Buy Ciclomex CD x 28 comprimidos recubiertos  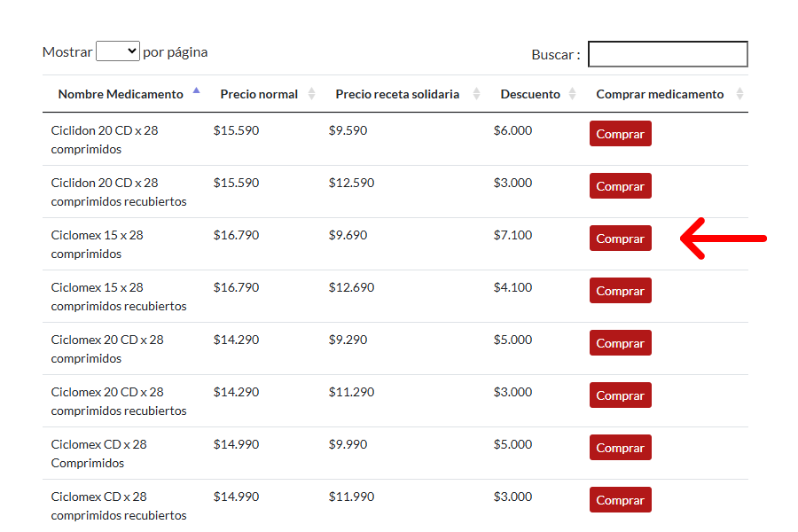(x=621, y=500)
